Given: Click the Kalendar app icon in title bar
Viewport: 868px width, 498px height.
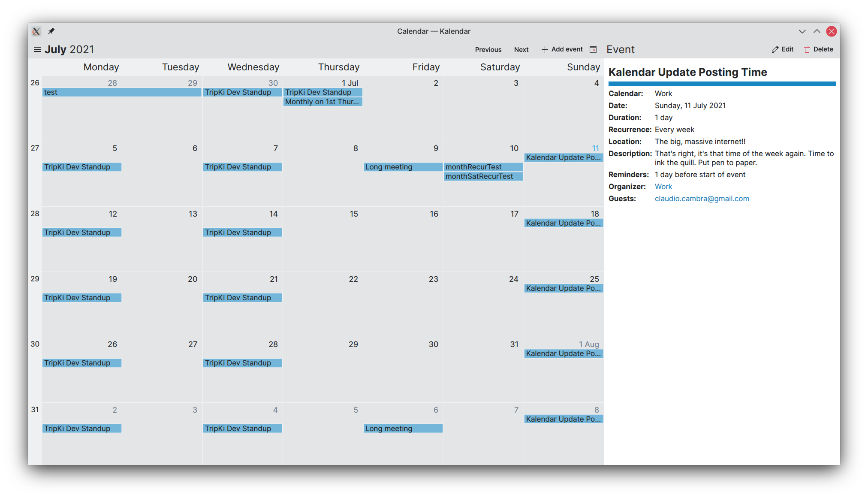Looking at the screenshot, I should [x=36, y=31].
